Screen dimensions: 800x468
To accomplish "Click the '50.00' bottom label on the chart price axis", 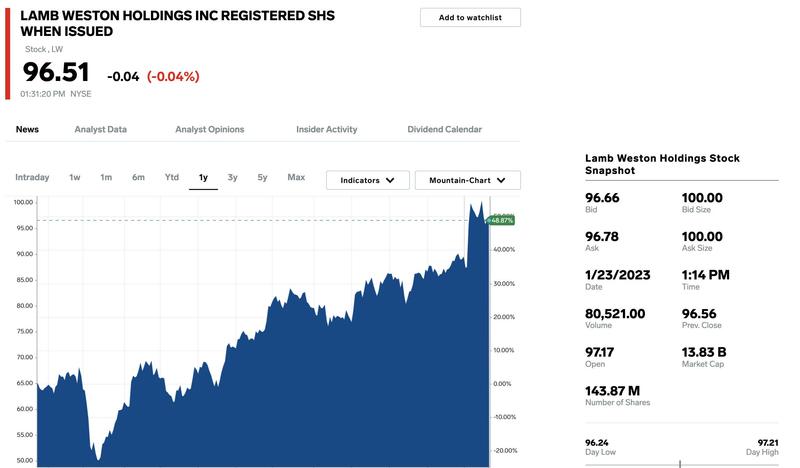I will coord(24,460).
